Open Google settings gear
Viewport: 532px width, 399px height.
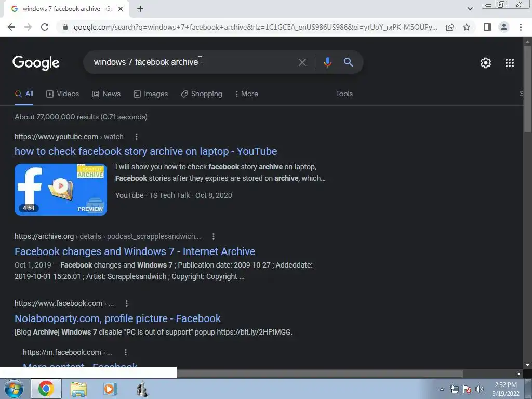(486, 63)
